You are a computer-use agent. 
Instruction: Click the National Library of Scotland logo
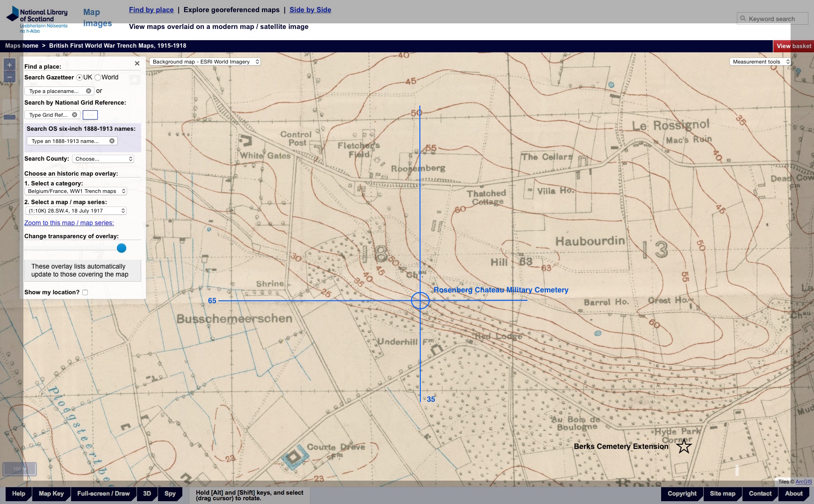pyautogui.click(x=37, y=19)
